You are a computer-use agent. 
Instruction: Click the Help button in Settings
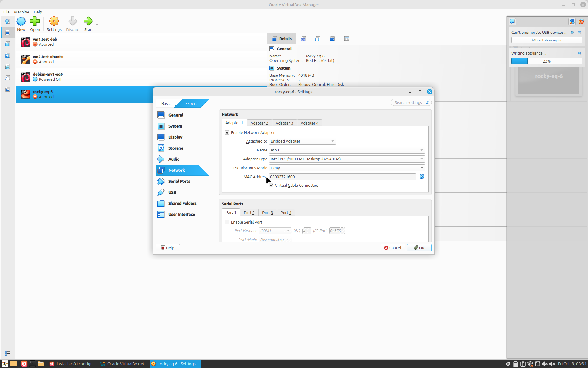click(x=168, y=248)
